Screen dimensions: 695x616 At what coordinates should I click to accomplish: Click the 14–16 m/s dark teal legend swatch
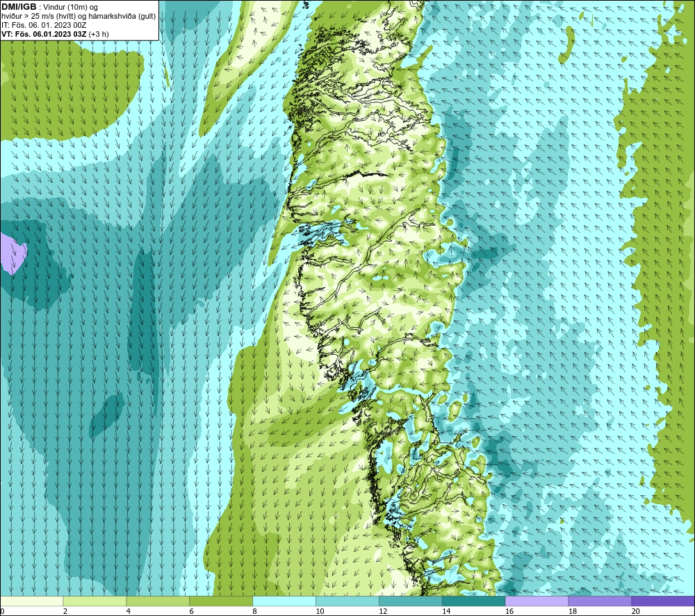[x=473, y=601]
